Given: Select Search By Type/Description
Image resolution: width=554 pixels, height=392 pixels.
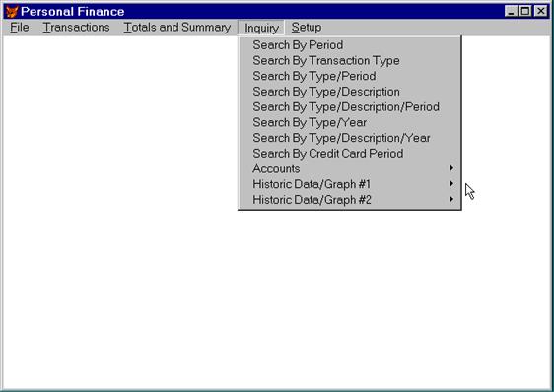Looking at the screenshot, I should pyautogui.click(x=350, y=92).
